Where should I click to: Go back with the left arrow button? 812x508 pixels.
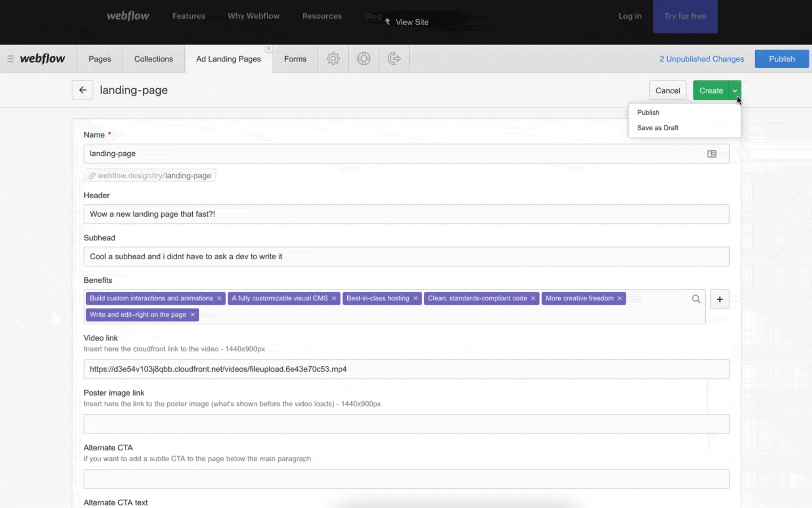82,90
